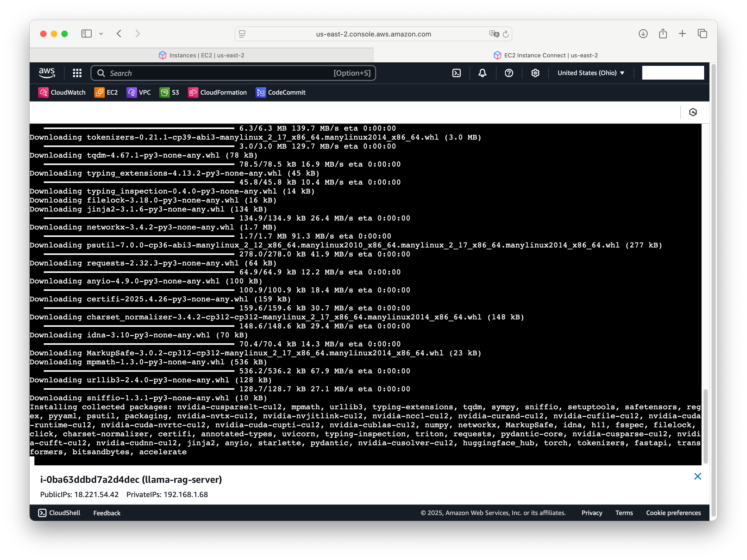Switch to Instances | EC2 tab
The width and height of the screenshot is (747, 560).
click(x=201, y=55)
